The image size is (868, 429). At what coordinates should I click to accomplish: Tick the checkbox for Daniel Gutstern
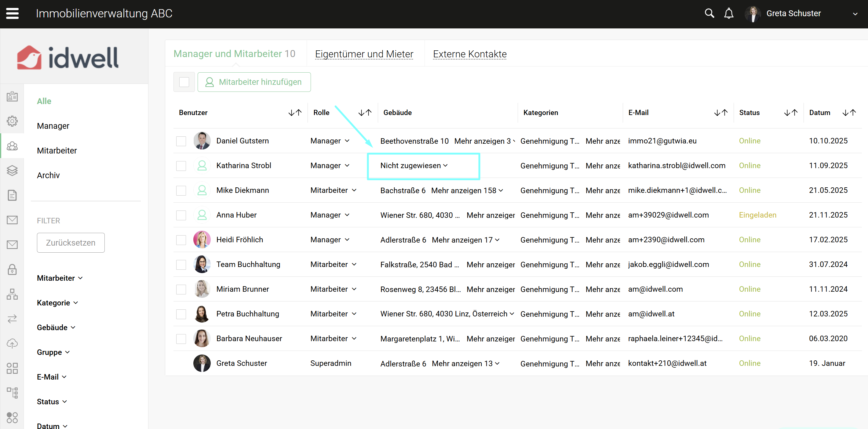(181, 141)
